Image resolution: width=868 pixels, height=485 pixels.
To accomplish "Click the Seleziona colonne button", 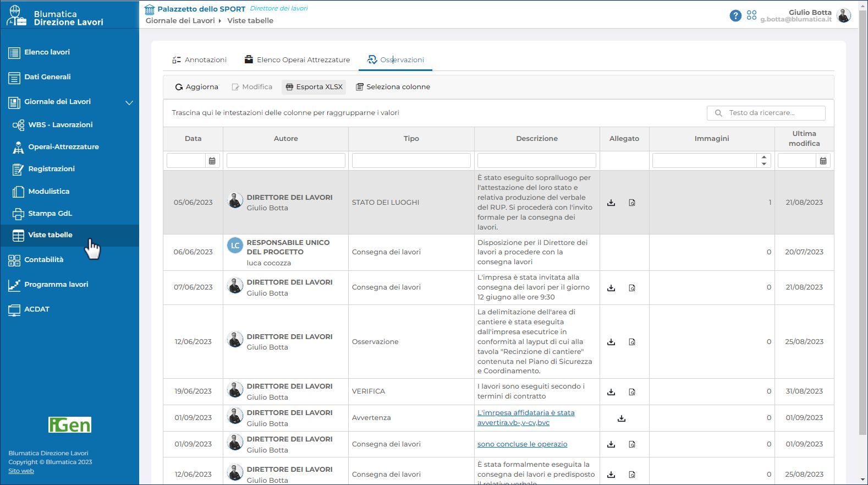I will pos(393,87).
